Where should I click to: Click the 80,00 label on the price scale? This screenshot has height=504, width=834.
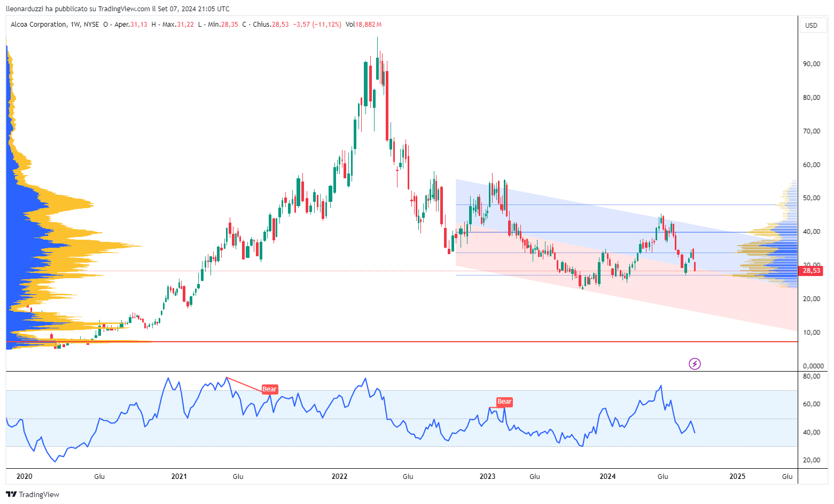[x=812, y=98]
